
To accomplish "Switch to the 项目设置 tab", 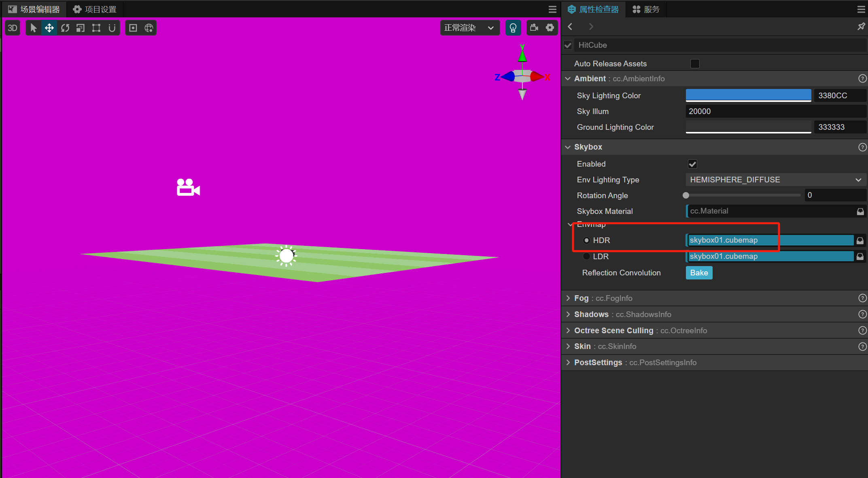I will tap(95, 9).
